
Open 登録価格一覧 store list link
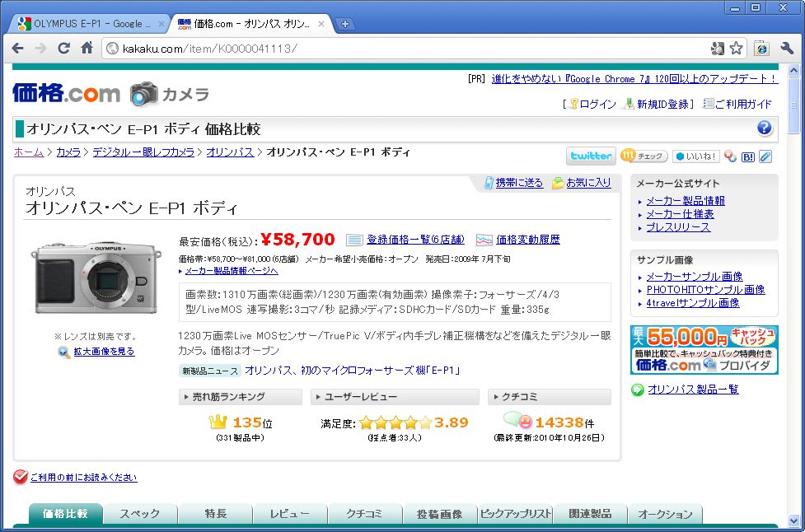pyautogui.click(x=415, y=240)
